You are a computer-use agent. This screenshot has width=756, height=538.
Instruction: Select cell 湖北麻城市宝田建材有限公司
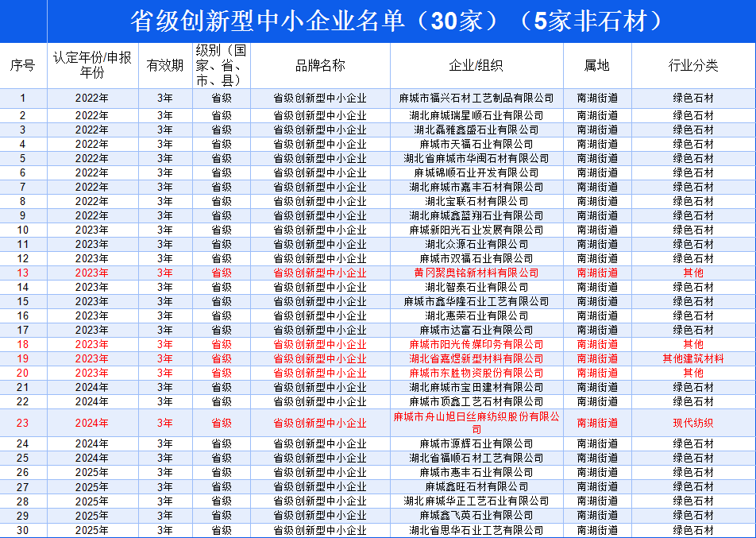pyautogui.click(x=476, y=388)
